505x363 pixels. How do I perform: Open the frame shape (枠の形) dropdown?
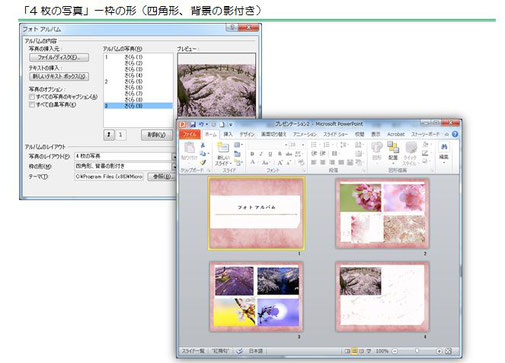pos(174,166)
